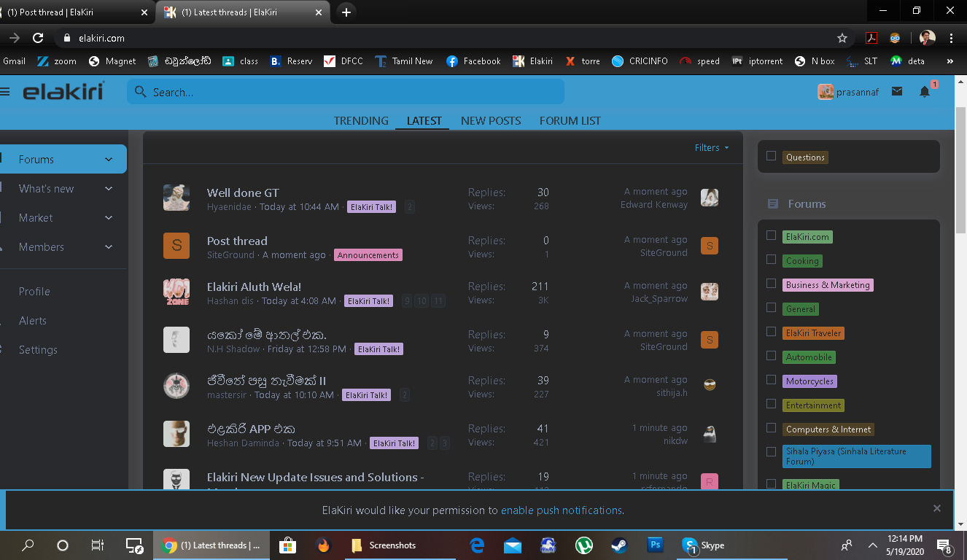
Task: Open the Adobe Acrobat extension icon
Action: point(871,38)
